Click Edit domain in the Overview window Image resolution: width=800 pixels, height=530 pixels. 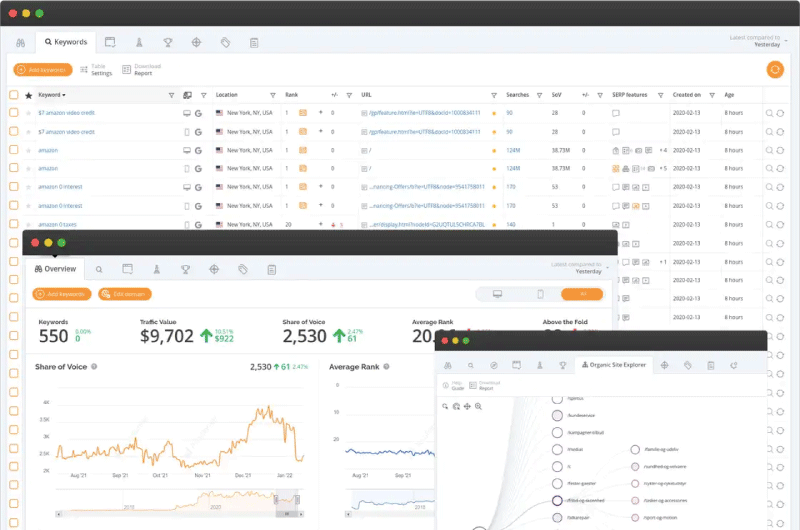125,294
